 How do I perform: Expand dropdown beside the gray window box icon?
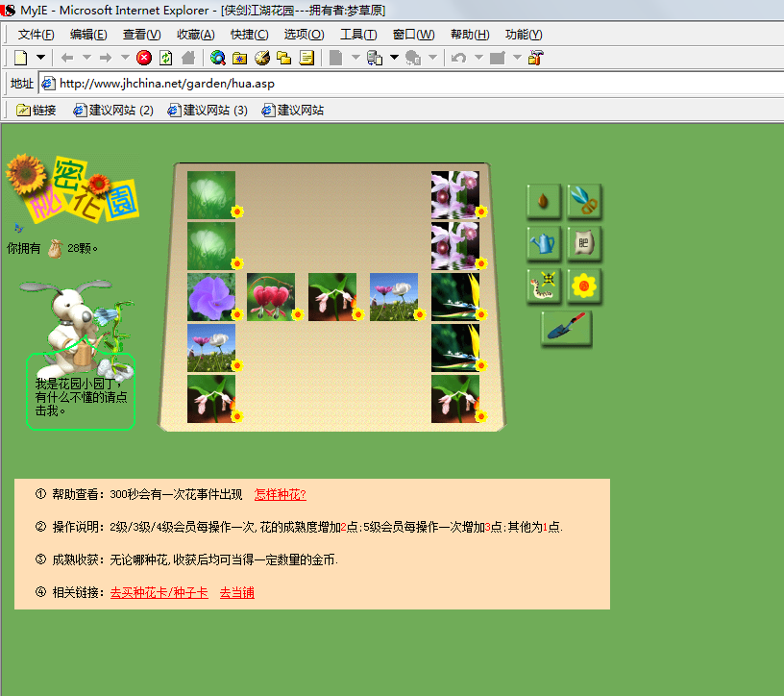(x=517, y=58)
